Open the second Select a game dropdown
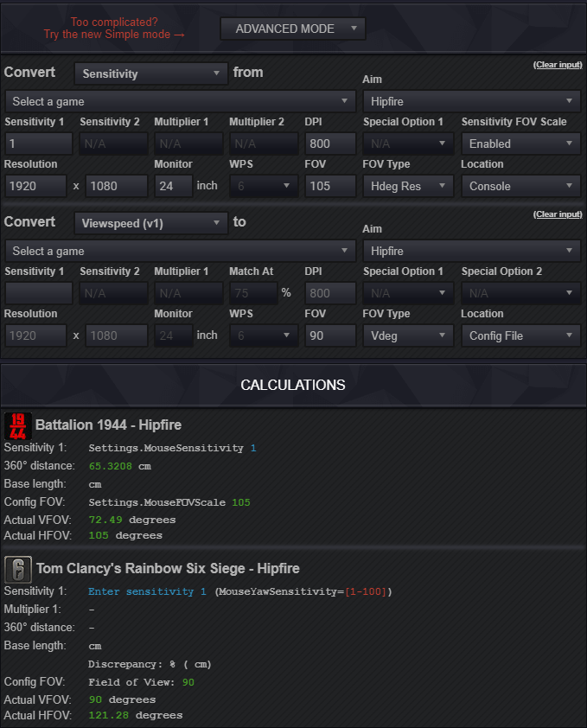This screenshot has width=587, height=728. click(x=181, y=251)
